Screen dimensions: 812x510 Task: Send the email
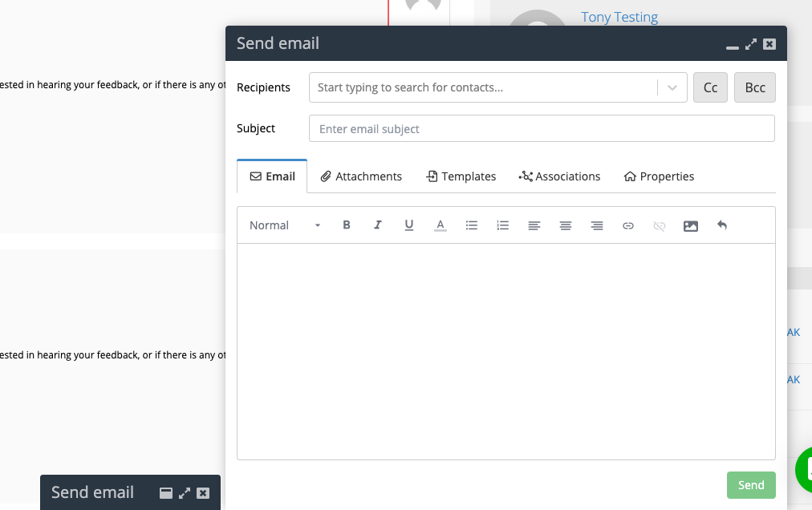[751, 484]
